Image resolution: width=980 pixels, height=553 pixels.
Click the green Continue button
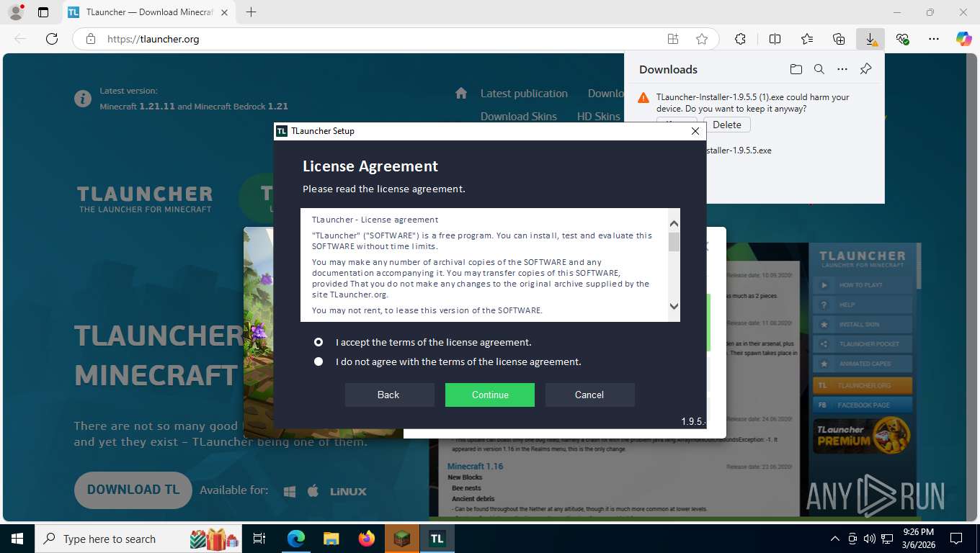click(x=490, y=395)
